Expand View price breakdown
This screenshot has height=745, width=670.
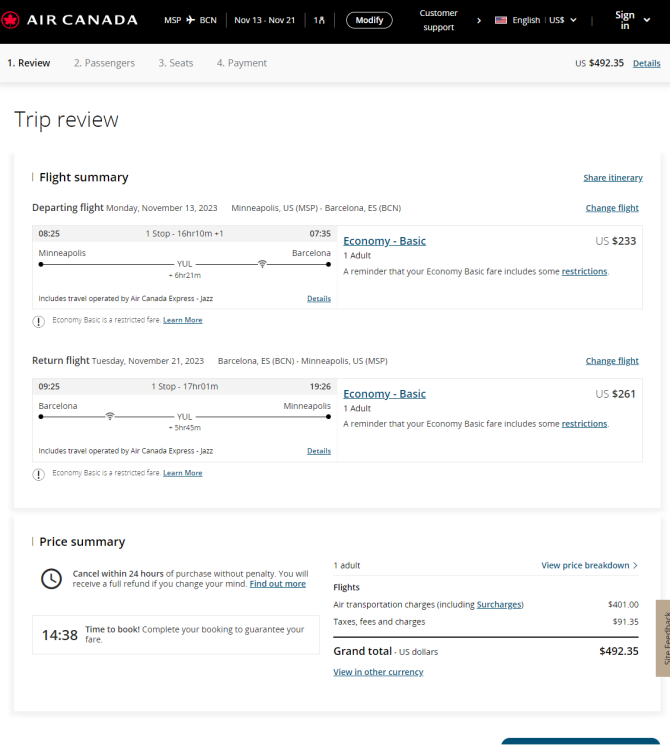coord(589,565)
